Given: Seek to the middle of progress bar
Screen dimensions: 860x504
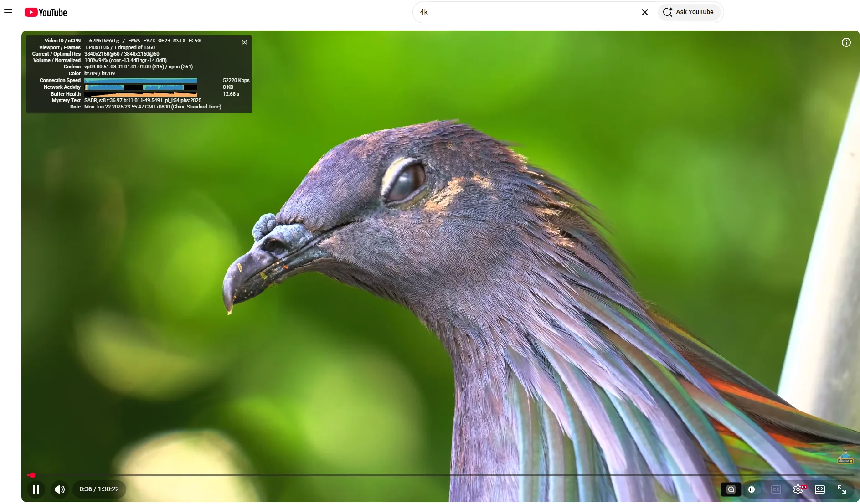Looking at the screenshot, I should (x=440, y=475).
